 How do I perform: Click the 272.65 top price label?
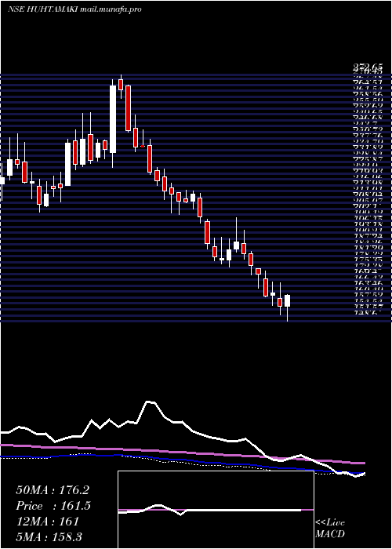367,66
